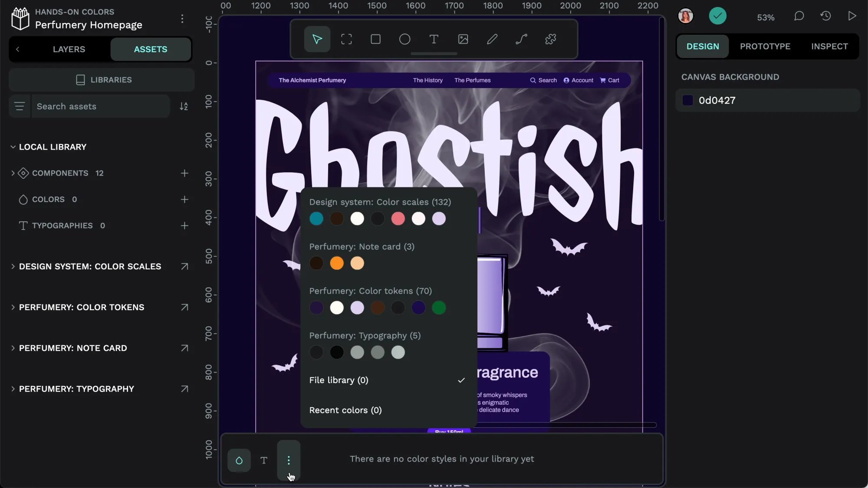Activate the frame tool

coord(347,39)
